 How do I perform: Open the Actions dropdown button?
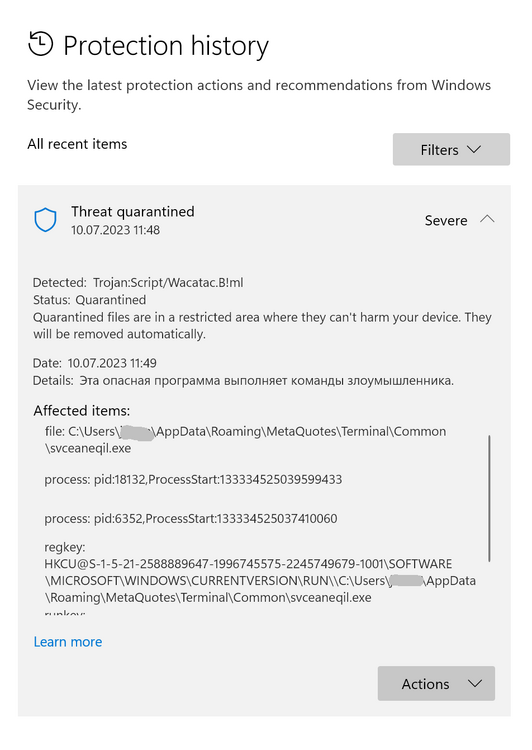[x=436, y=684]
